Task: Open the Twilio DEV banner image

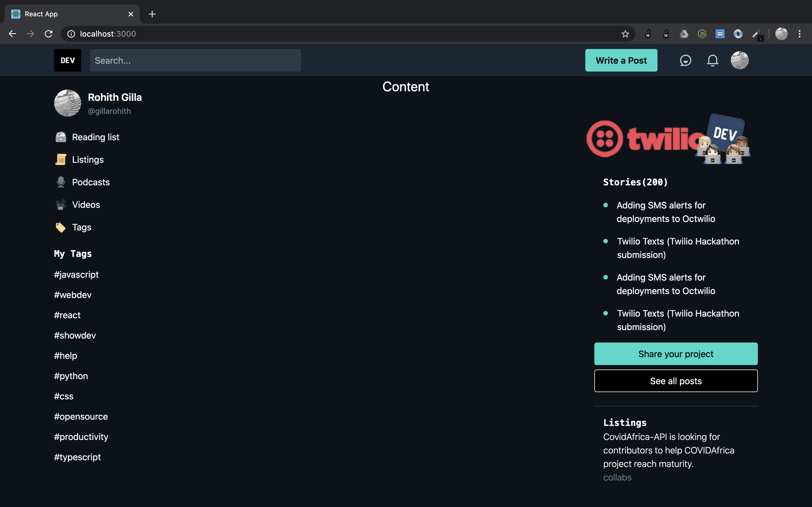Action: (x=668, y=139)
